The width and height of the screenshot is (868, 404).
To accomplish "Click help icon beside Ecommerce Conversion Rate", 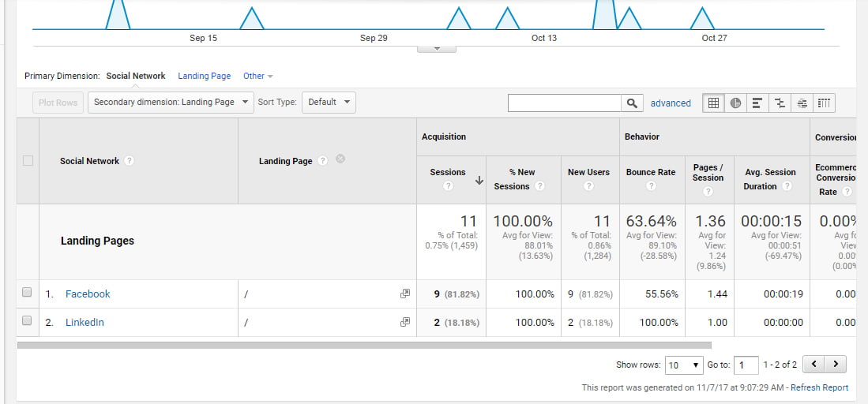I will [x=847, y=192].
